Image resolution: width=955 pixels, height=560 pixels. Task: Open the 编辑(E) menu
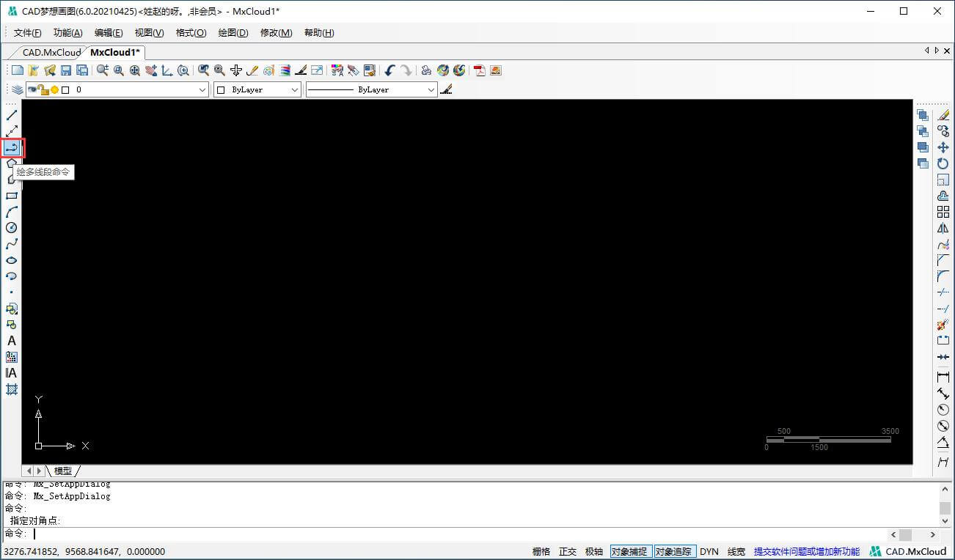109,33
